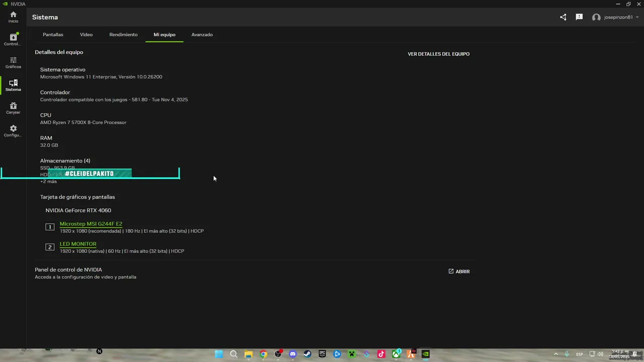Viewport: 644px width, 362px height.
Task: Open File Explorer from the taskbar
Action: click(248, 354)
